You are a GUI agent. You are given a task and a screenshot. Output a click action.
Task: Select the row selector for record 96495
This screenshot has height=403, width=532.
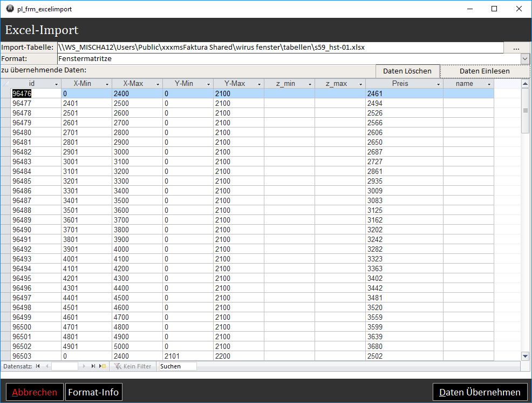[5, 278]
